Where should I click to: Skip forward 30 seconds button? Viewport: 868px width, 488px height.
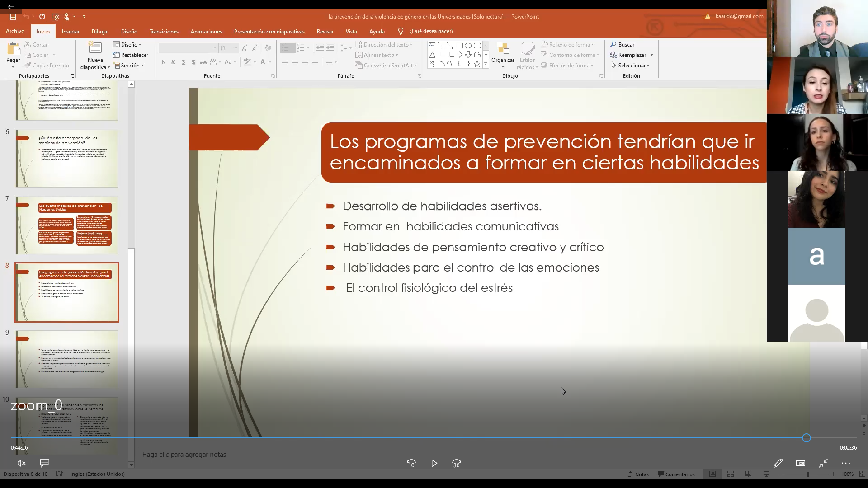click(457, 463)
